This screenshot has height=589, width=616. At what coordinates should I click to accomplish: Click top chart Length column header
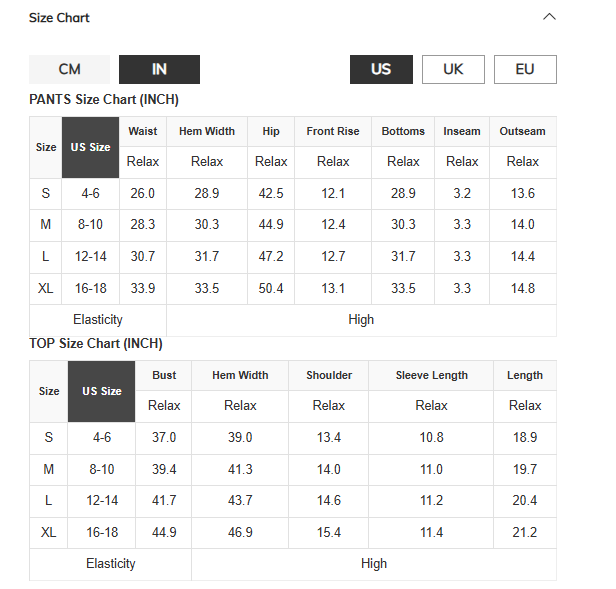tap(525, 375)
